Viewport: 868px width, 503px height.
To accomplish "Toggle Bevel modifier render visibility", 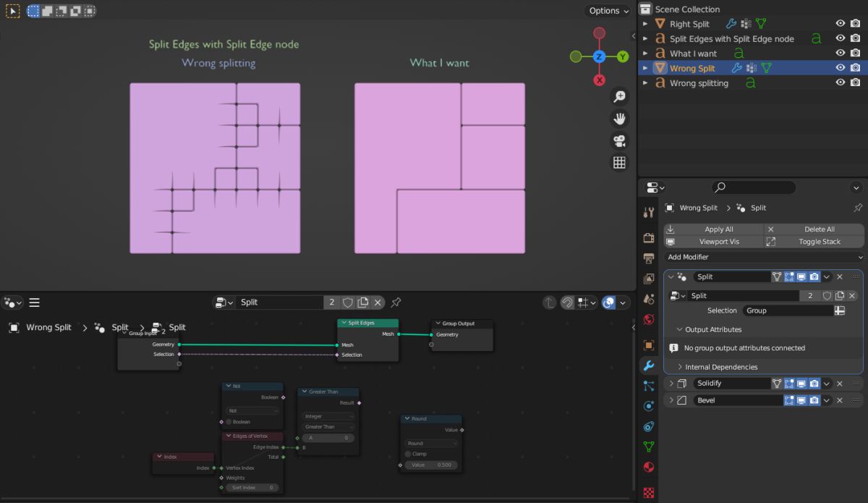I will pyautogui.click(x=814, y=400).
